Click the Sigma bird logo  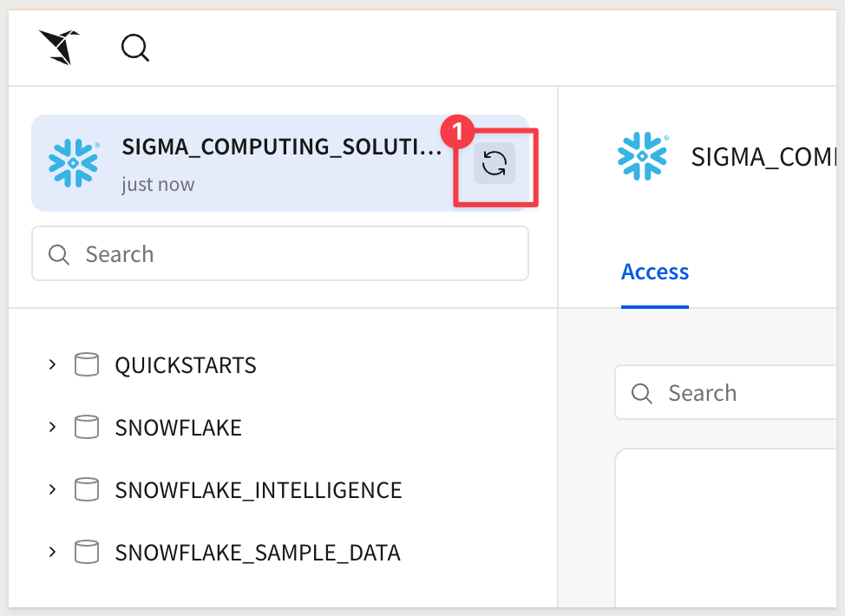59,47
